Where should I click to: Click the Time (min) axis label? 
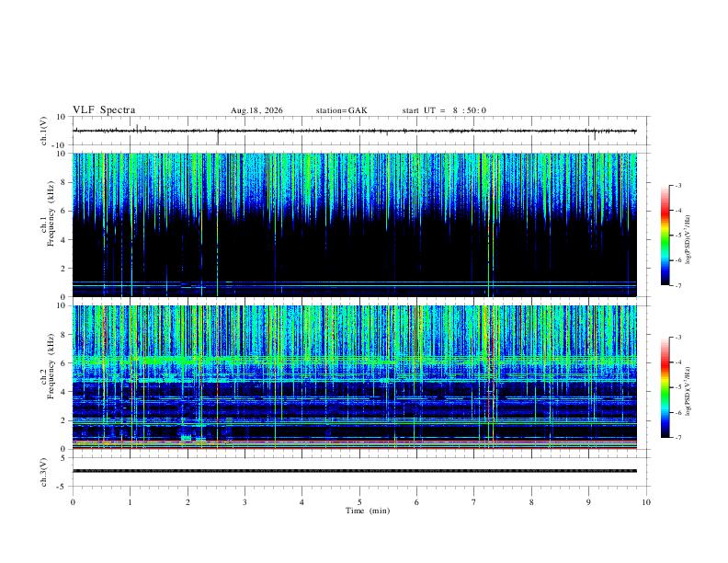pyautogui.click(x=368, y=511)
